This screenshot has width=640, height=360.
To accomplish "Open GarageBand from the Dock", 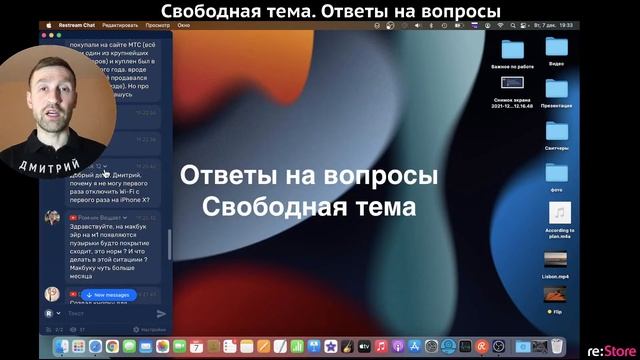I will click(347, 347).
